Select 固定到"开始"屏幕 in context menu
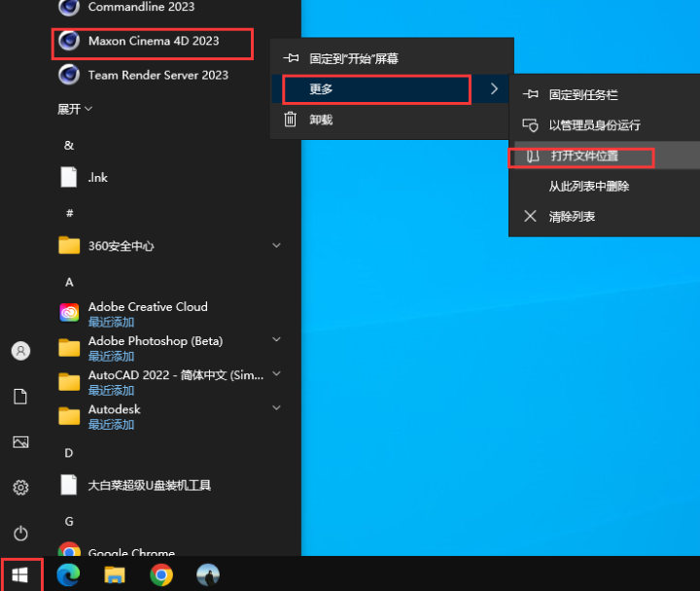This screenshot has height=591, width=700. (353, 58)
